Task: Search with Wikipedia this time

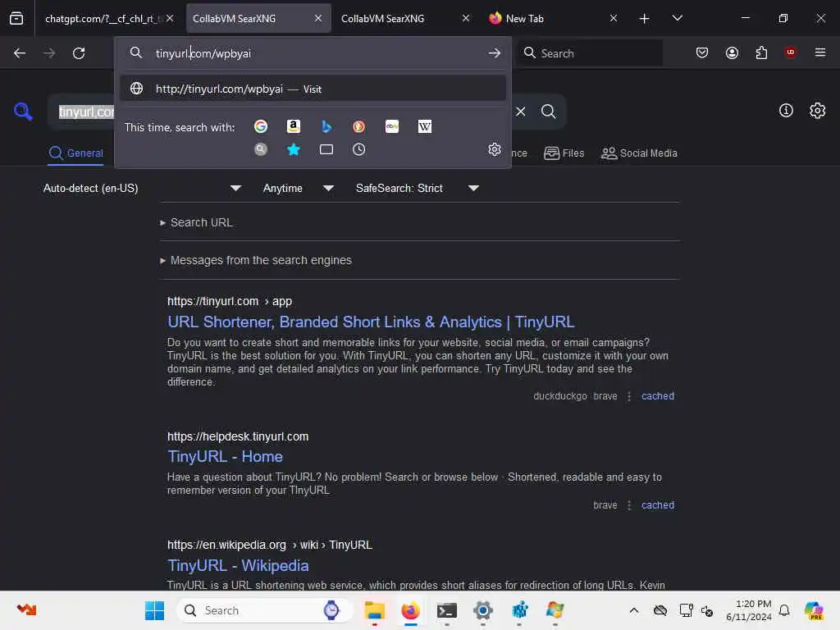Action: [424, 126]
